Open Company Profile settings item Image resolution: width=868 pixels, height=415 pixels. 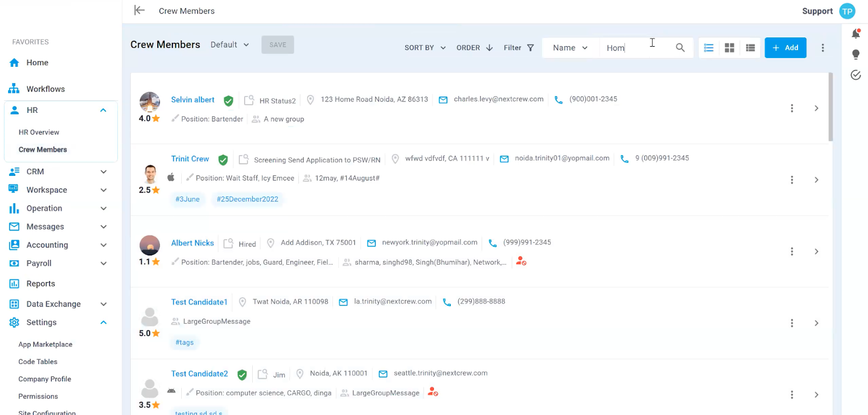click(45, 379)
